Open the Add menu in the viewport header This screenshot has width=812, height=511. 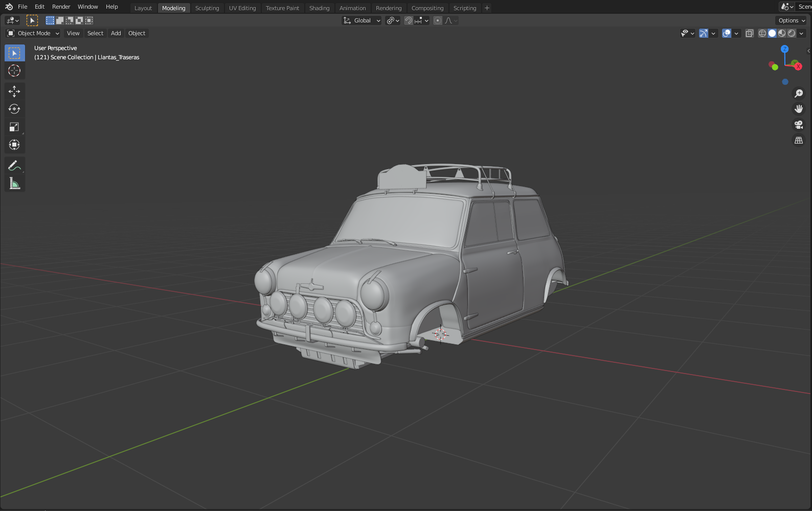(116, 33)
